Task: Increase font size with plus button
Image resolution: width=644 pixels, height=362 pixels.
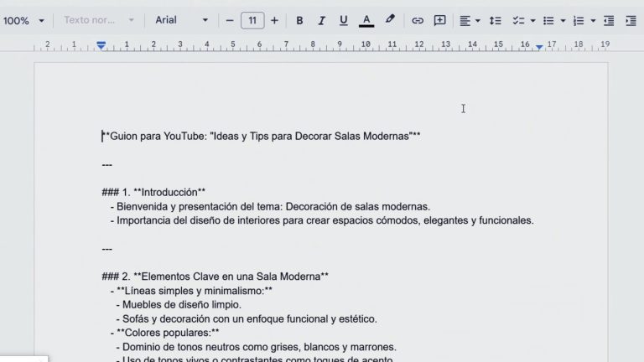Action: tap(274, 20)
